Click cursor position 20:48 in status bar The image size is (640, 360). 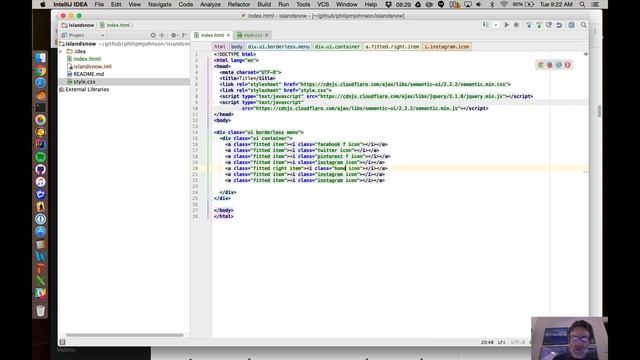click(487, 342)
